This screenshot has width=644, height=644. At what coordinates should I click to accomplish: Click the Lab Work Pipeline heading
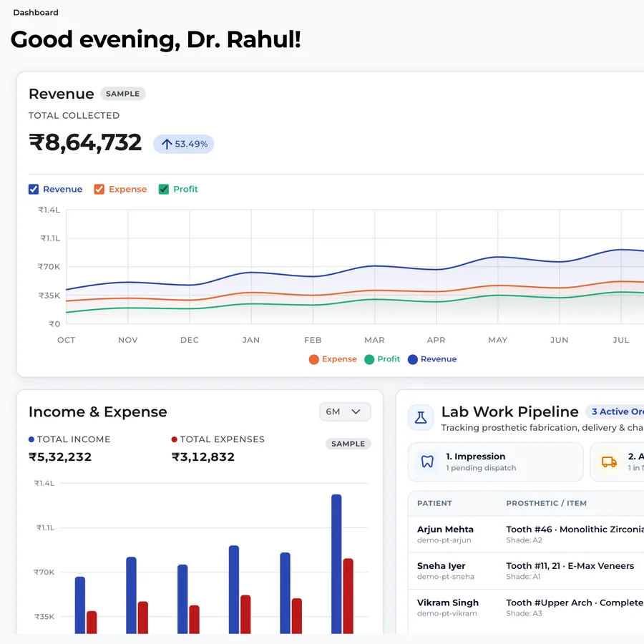pos(509,412)
